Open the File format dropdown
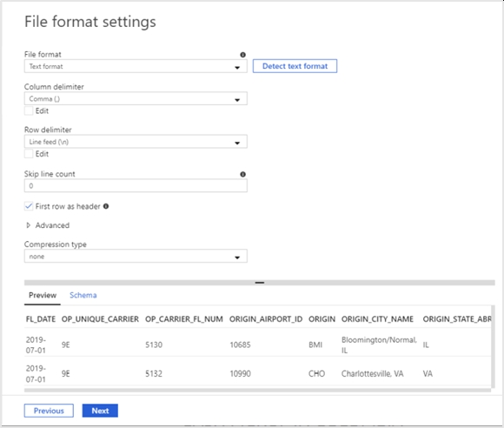This screenshot has width=504, height=428. (136, 66)
